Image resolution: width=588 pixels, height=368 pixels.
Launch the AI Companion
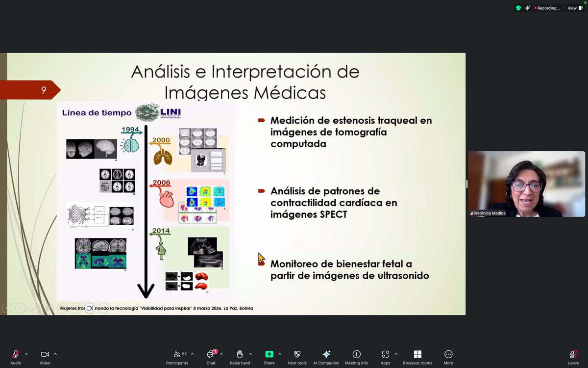[x=326, y=357]
